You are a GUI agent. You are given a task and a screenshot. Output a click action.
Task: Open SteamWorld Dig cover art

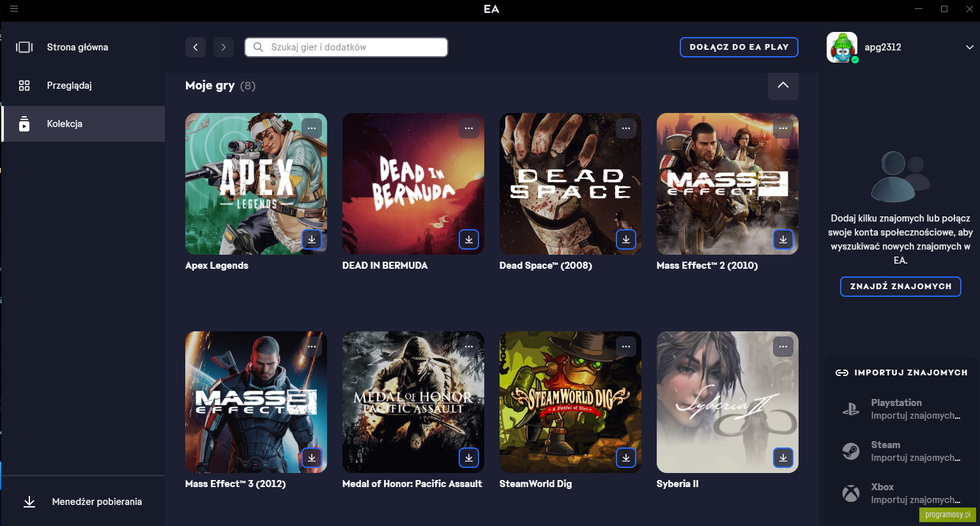pyautogui.click(x=570, y=402)
